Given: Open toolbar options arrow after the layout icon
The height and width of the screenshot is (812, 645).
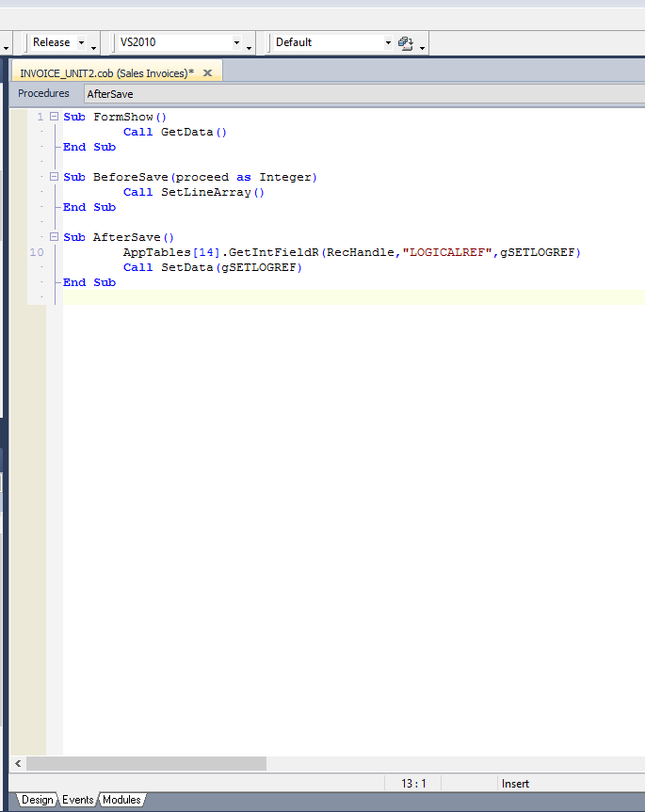Looking at the screenshot, I should (x=423, y=45).
